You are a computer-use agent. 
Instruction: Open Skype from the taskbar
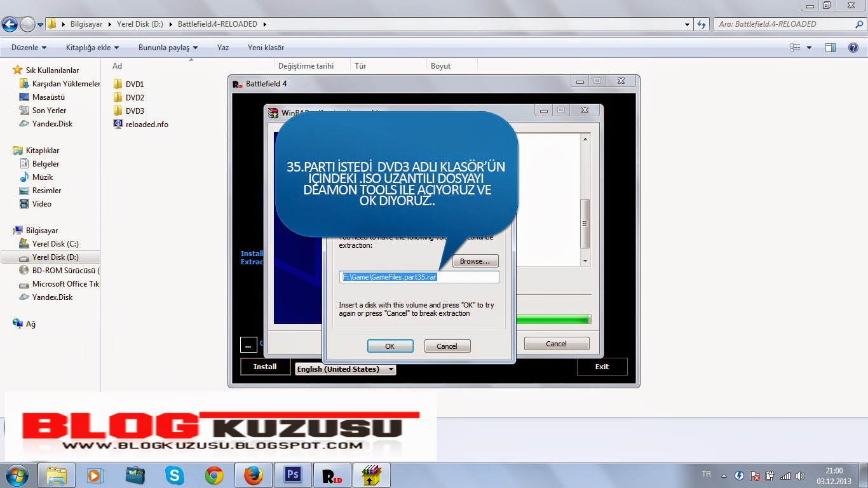(x=174, y=475)
